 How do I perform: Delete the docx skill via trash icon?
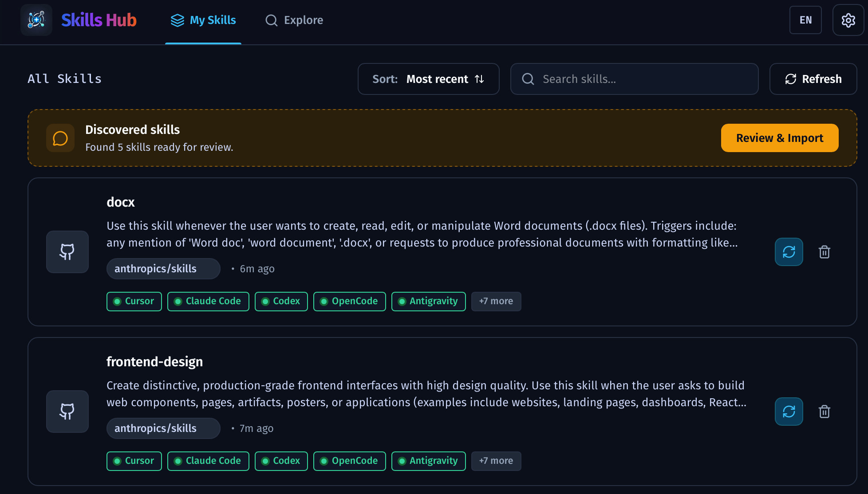tap(824, 252)
